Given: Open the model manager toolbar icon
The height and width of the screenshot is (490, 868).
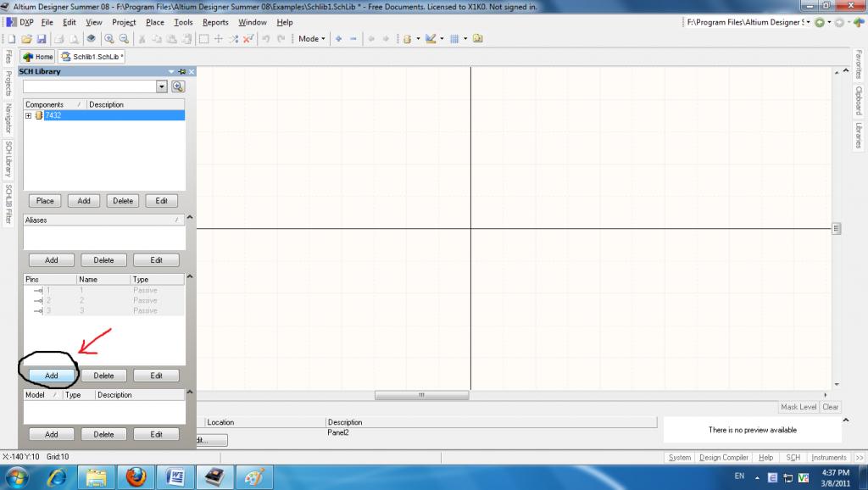Looking at the screenshot, I should tap(478, 39).
